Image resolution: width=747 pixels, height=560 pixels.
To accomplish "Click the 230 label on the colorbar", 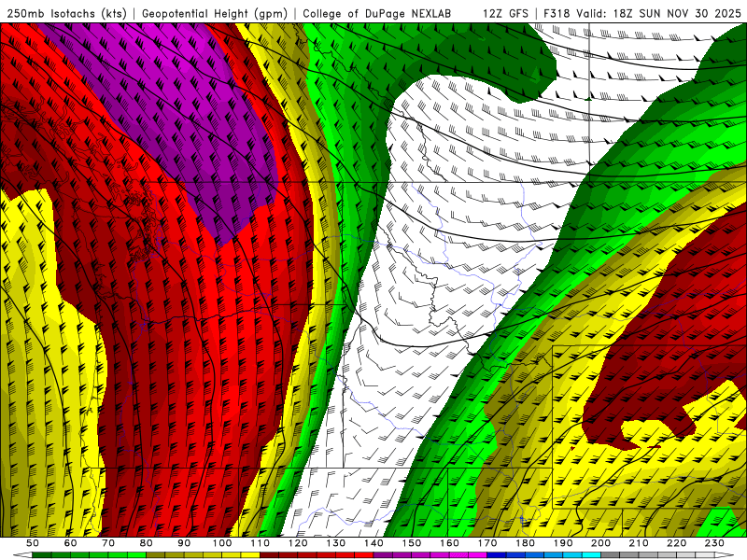I will point(714,543).
